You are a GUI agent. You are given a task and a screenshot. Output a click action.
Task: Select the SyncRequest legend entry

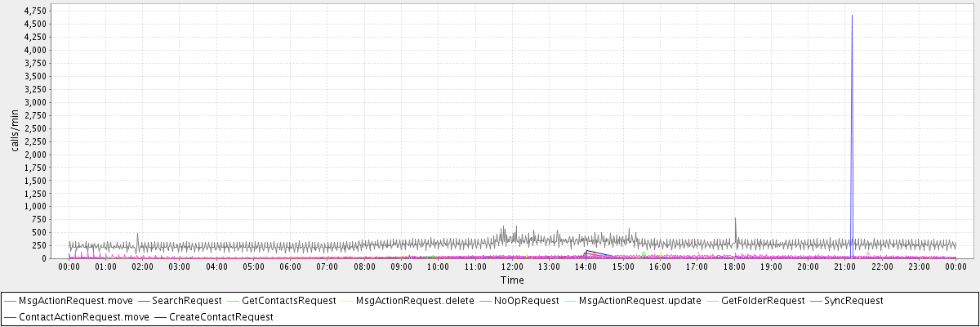coord(854,301)
